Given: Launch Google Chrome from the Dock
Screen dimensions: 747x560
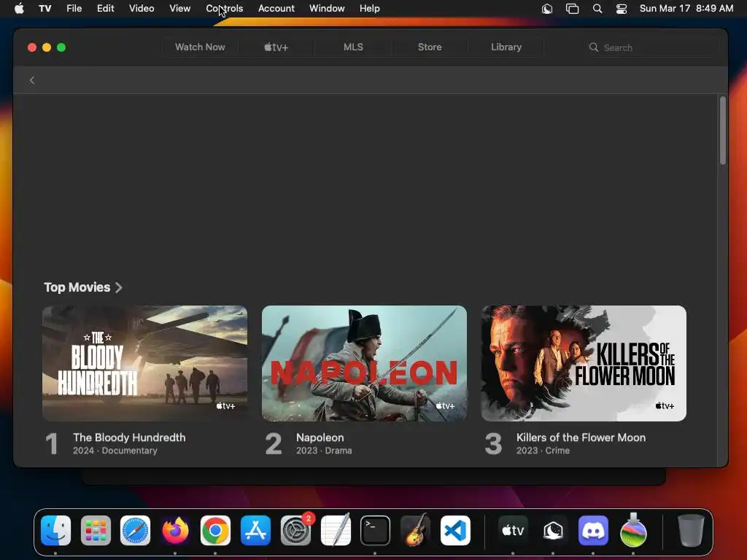Looking at the screenshot, I should [215, 530].
